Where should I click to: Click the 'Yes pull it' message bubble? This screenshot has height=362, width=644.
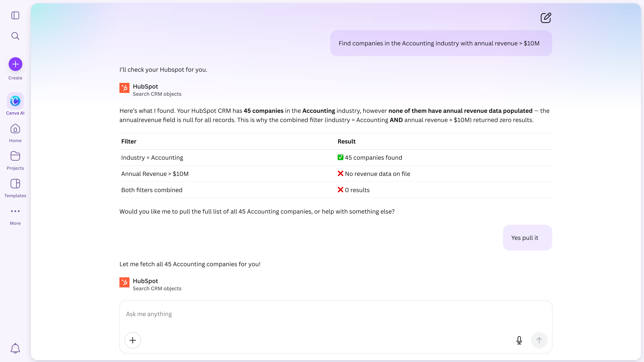(x=527, y=238)
